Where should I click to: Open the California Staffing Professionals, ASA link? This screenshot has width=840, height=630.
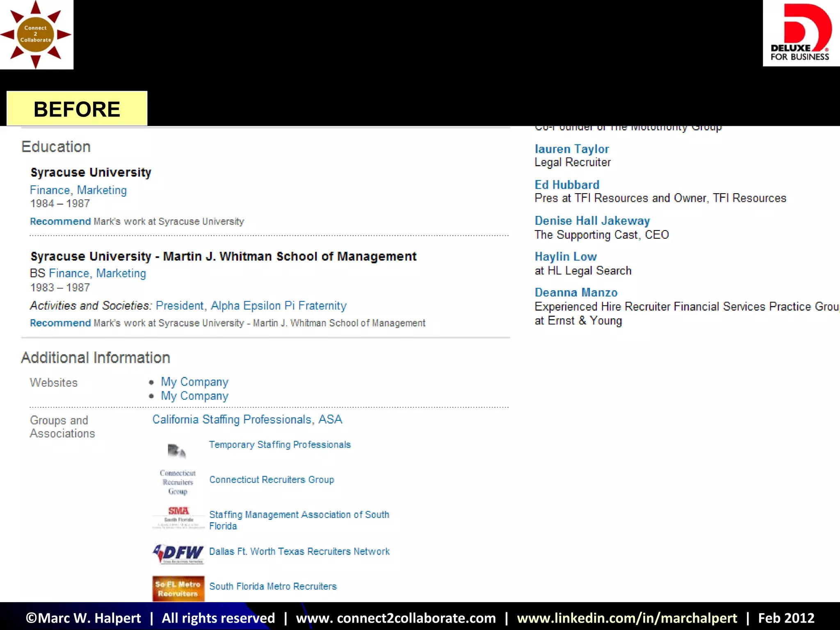pos(247,419)
